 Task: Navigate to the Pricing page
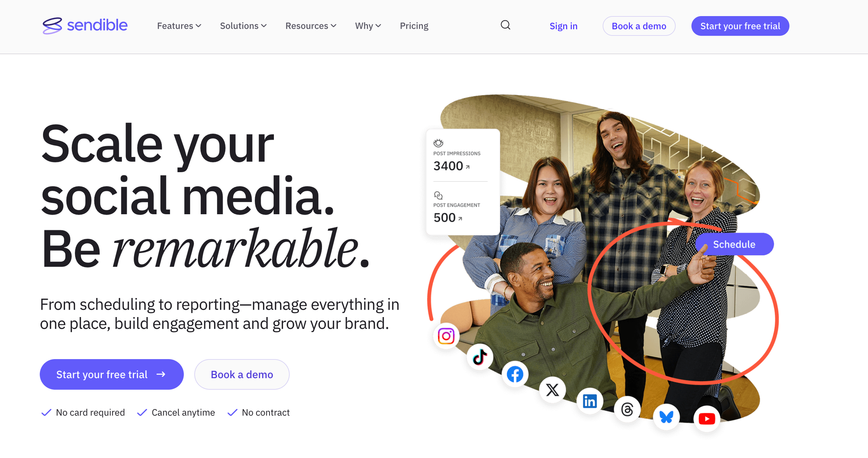[414, 26]
